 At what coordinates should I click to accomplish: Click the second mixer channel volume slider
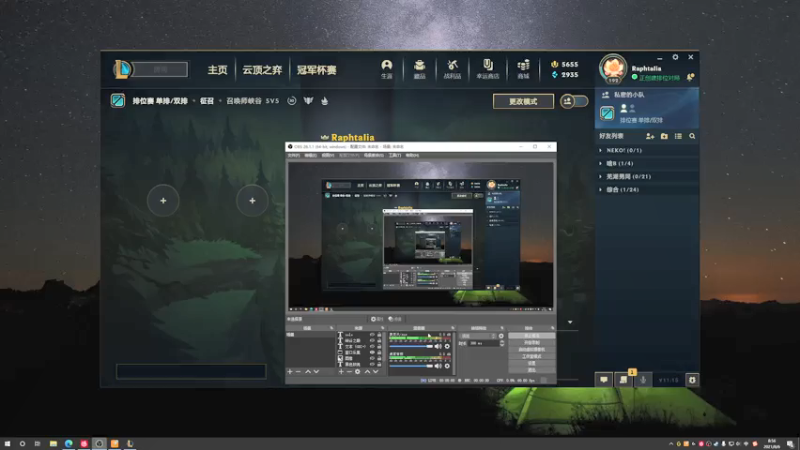coord(411,366)
